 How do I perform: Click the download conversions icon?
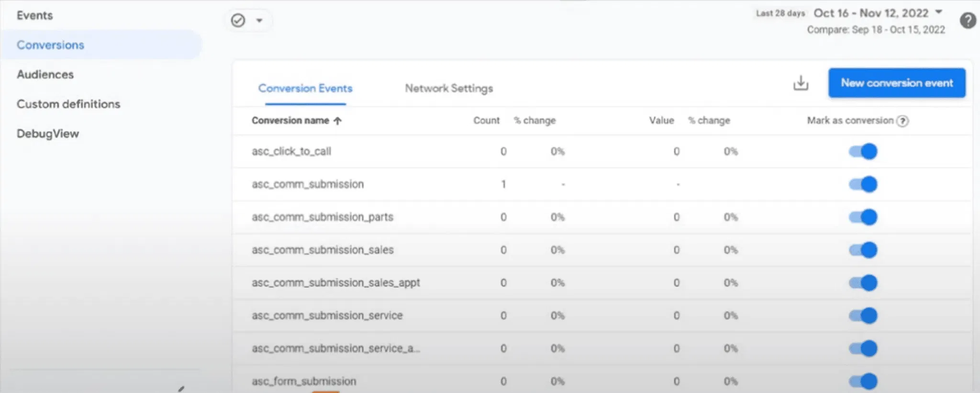point(800,83)
